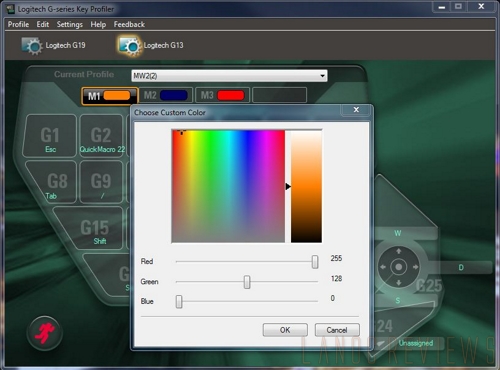500x370 pixels.
Task: Click the joystick right arrow
Action: 415,267
